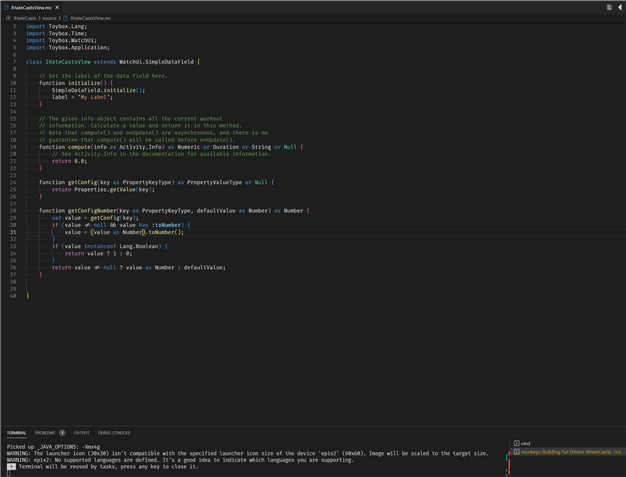This screenshot has height=477, width=626.
Task: Click the "My Label" string in code
Action: pyautogui.click(x=96, y=97)
